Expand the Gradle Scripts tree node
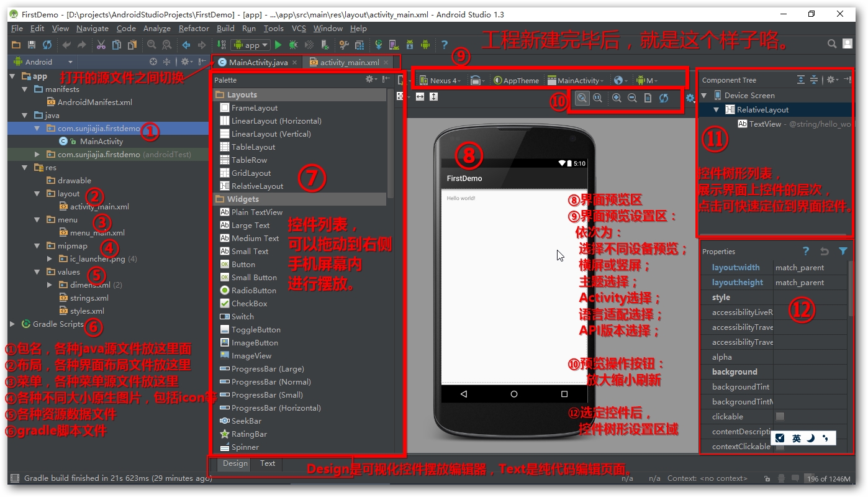This screenshot has height=497, width=868. pyautogui.click(x=12, y=324)
